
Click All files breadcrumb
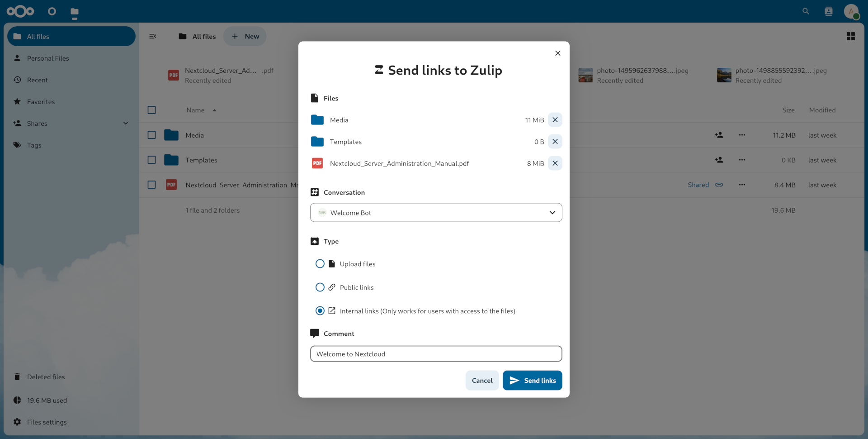(x=197, y=36)
